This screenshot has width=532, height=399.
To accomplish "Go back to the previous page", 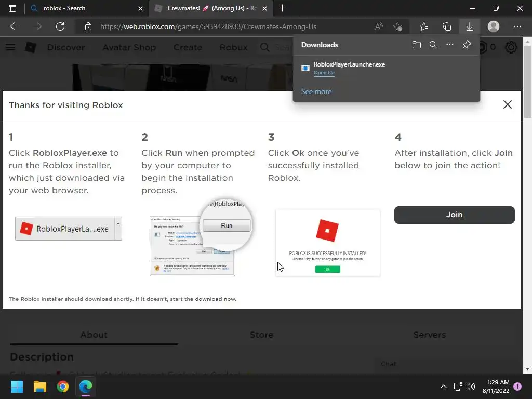I will [14, 26].
